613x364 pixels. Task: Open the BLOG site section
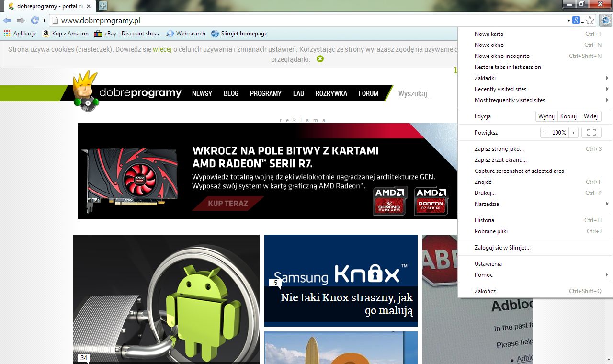coord(231,93)
